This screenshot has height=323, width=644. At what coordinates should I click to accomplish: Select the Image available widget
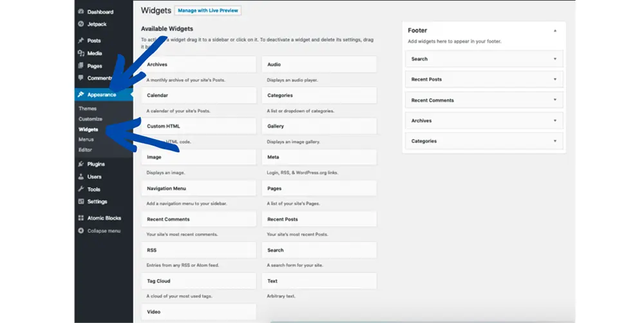click(199, 157)
